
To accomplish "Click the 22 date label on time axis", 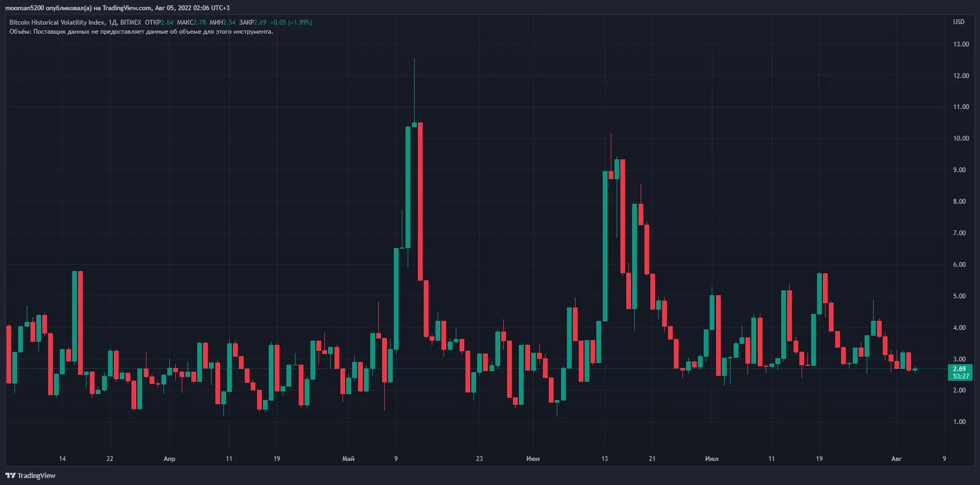I will pyautogui.click(x=110, y=459).
